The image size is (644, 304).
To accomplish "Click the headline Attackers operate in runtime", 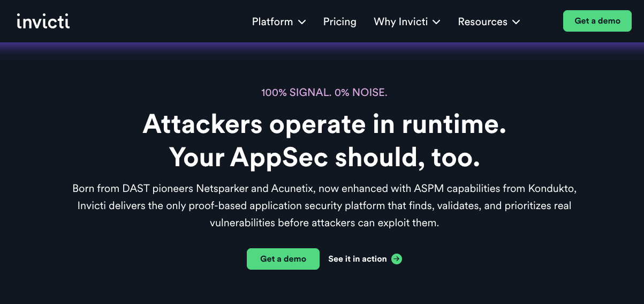I will point(324,124).
